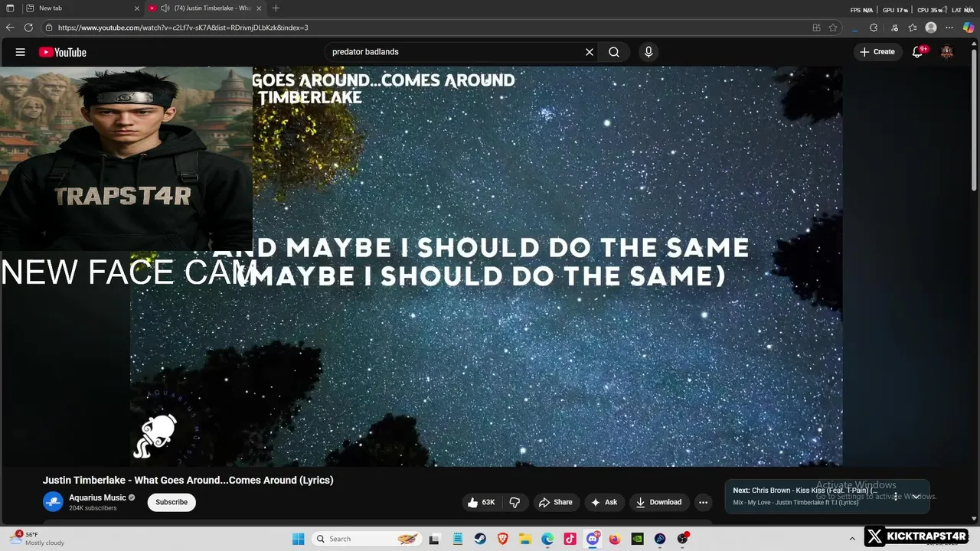This screenshot has width=980, height=551.
Task: Open the YouTube guide hamburger menu
Action: point(21,52)
